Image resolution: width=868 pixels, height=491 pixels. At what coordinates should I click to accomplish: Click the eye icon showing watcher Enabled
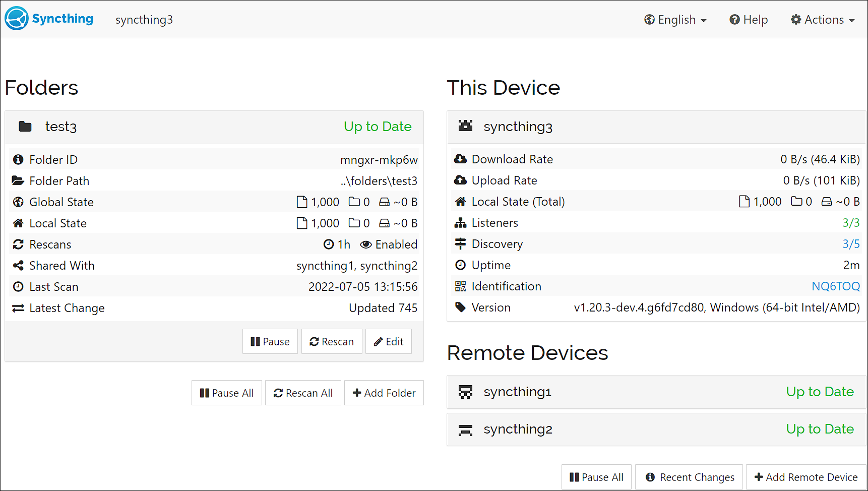tap(366, 244)
